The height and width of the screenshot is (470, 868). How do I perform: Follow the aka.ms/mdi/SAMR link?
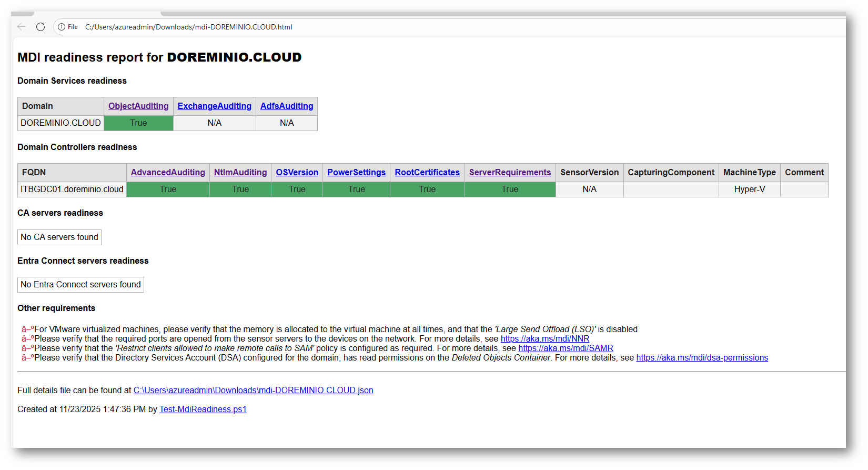[566, 348]
